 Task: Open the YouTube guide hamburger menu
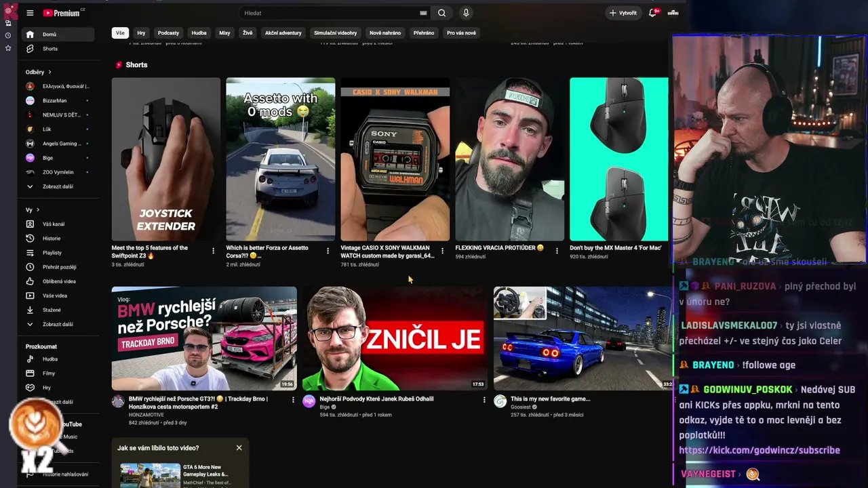click(30, 13)
